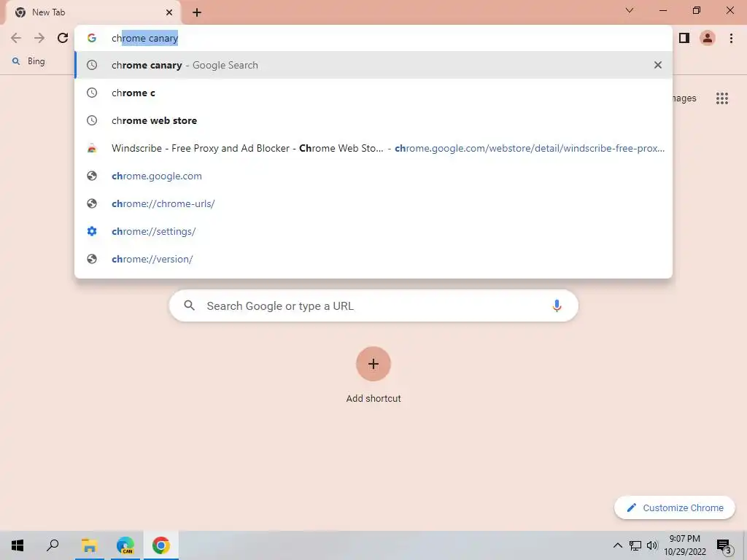747x560 pixels.
Task: Click the magnifier in Google search box
Action: [189, 306]
